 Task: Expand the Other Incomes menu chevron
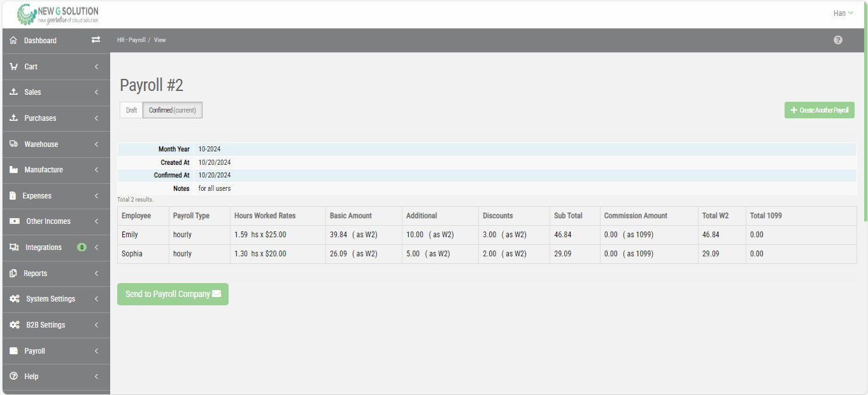click(x=96, y=221)
